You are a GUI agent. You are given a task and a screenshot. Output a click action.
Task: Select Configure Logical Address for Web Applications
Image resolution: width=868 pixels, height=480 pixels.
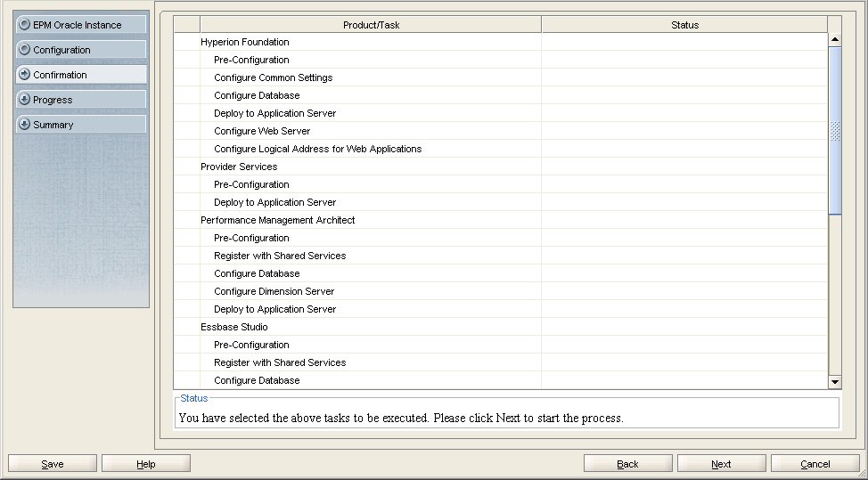point(501,149)
